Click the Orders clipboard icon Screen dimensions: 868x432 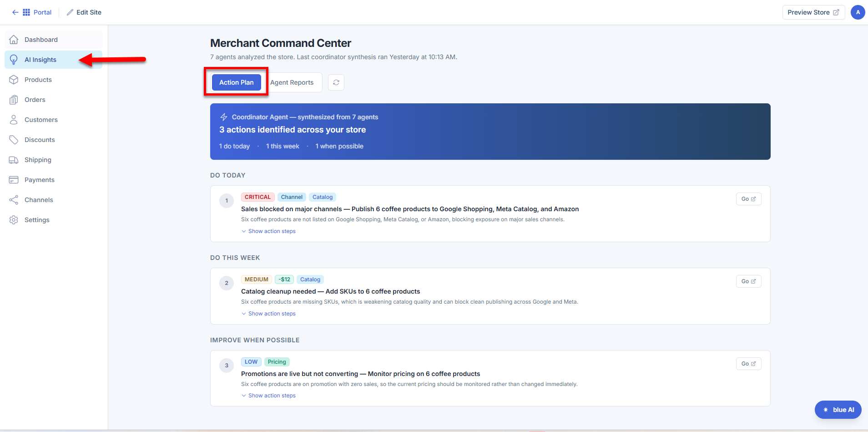tap(14, 100)
